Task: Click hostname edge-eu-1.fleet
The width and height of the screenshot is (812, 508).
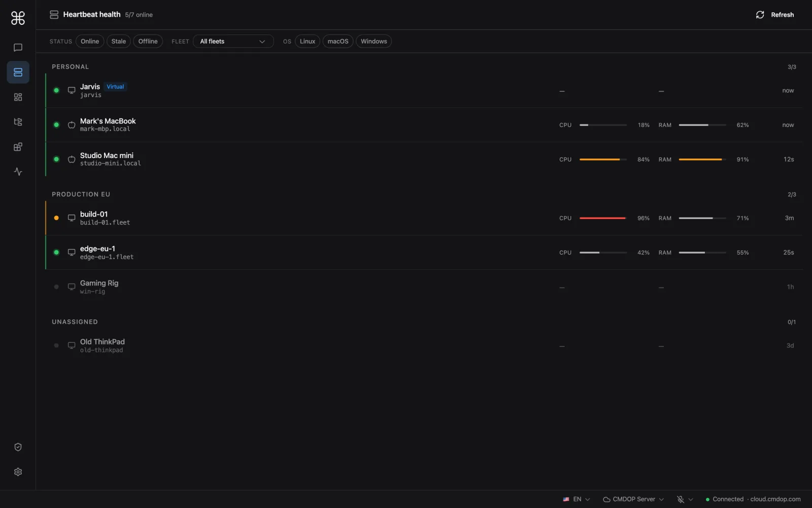Action: 107,257
